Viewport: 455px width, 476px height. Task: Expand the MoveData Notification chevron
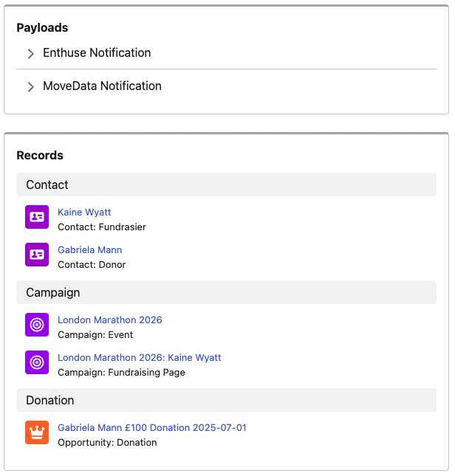31,87
